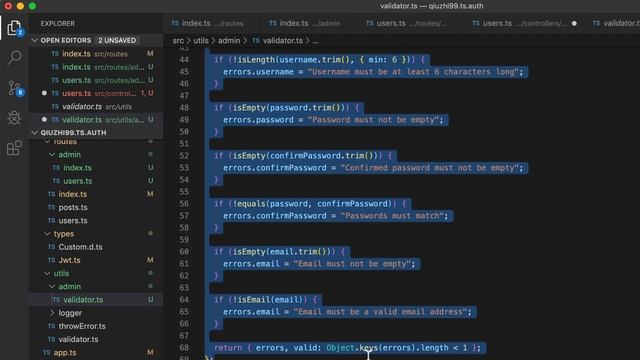
Task: Open the Search view in activity bar
Action: pos(14,57)
